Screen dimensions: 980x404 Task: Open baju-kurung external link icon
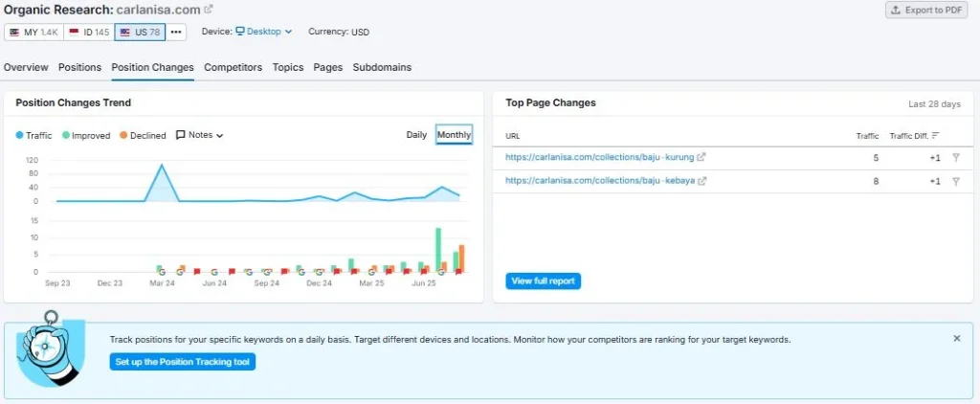[702, 158]
